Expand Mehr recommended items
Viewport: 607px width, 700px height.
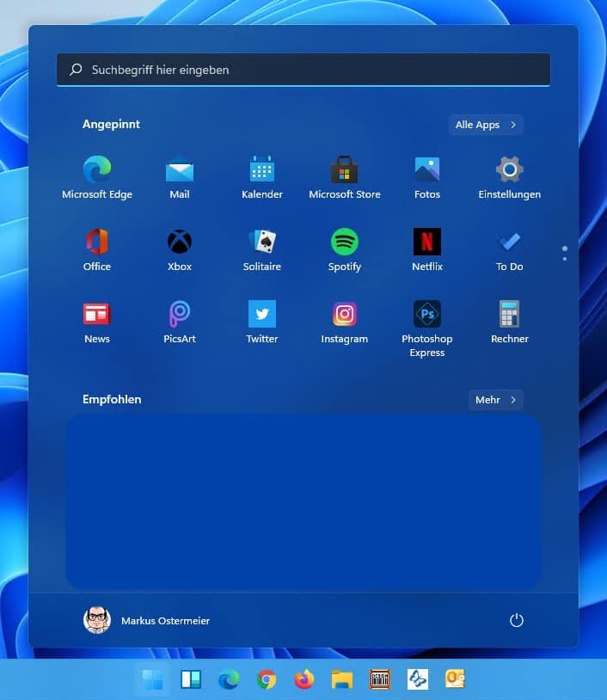point(496,400)
